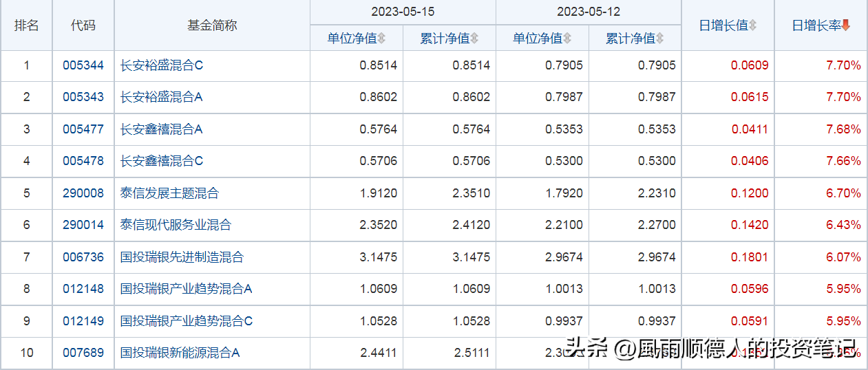The height and width of the screenshot is (370, 868).
Task: Select 05-15 单位净值 cell 1.0609
Action: point(379,289)
